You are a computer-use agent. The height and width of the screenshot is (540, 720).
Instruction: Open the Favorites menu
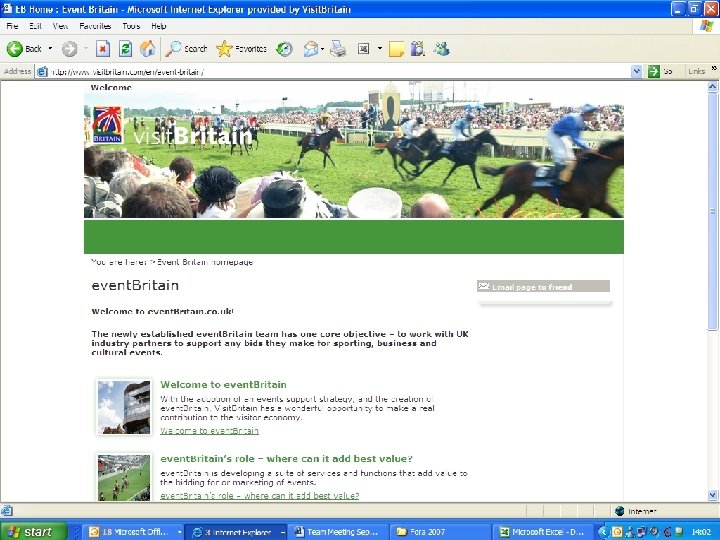click(x=95, y=26)
